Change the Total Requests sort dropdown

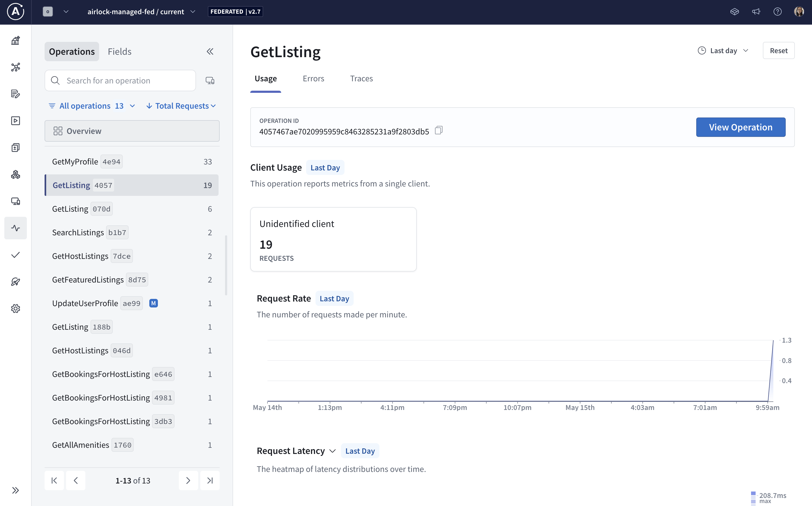[181, 105]
